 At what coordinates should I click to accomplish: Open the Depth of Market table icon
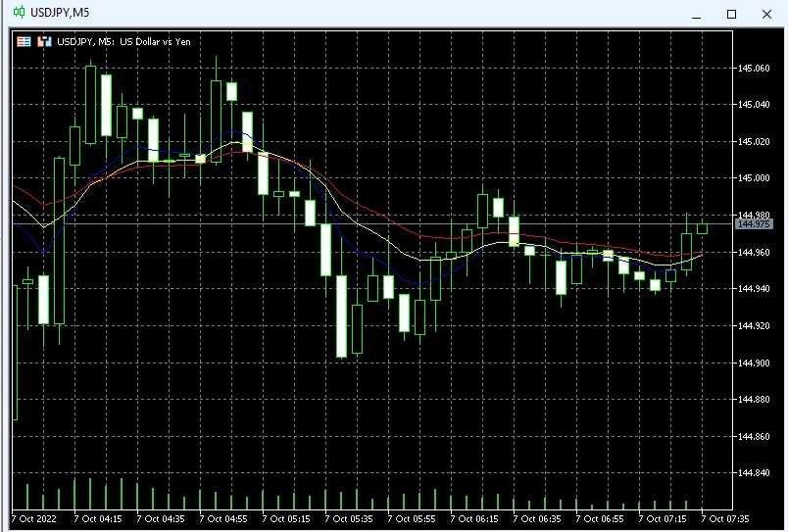(x=24, y=42)
